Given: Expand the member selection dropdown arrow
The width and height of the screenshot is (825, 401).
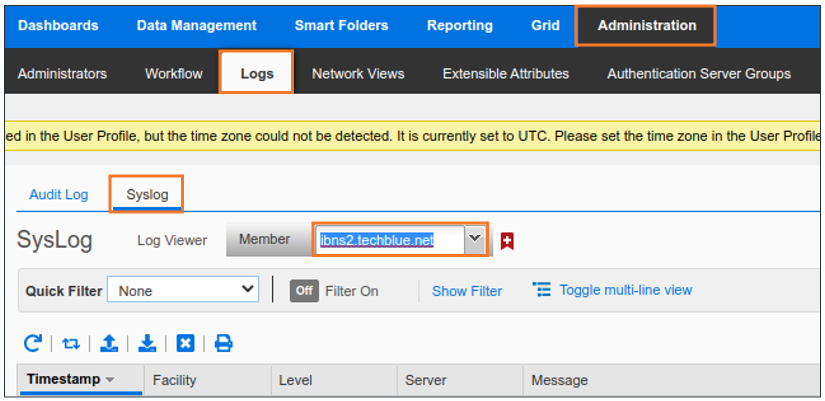Looking at the screenshot, I should point(475,240).
